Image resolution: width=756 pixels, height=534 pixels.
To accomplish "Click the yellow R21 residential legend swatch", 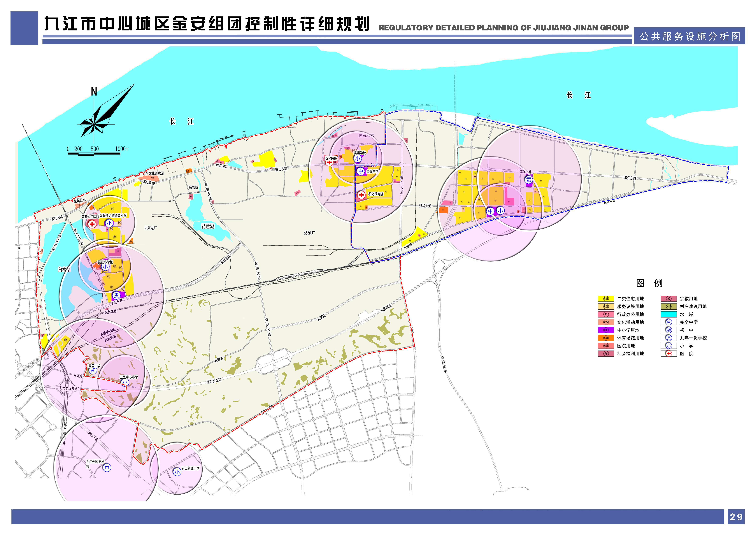I will 606,299.
